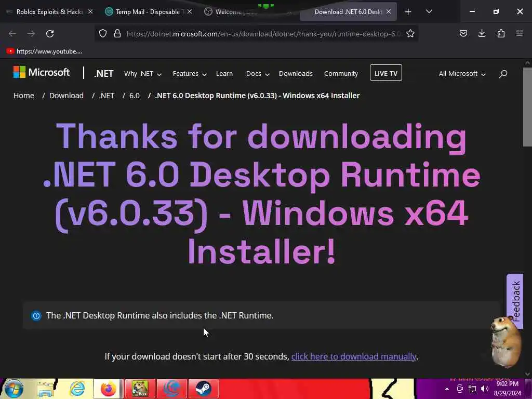This screenshot has height=399, width=532.
Task: Expand the Why .NET menu
Action: tap(142, 74)
